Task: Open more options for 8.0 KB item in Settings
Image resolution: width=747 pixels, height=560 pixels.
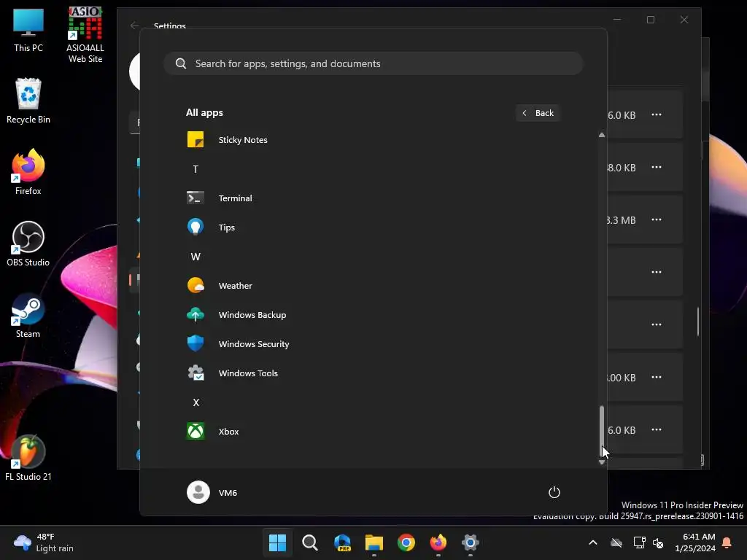Action: tap(657, 167)
